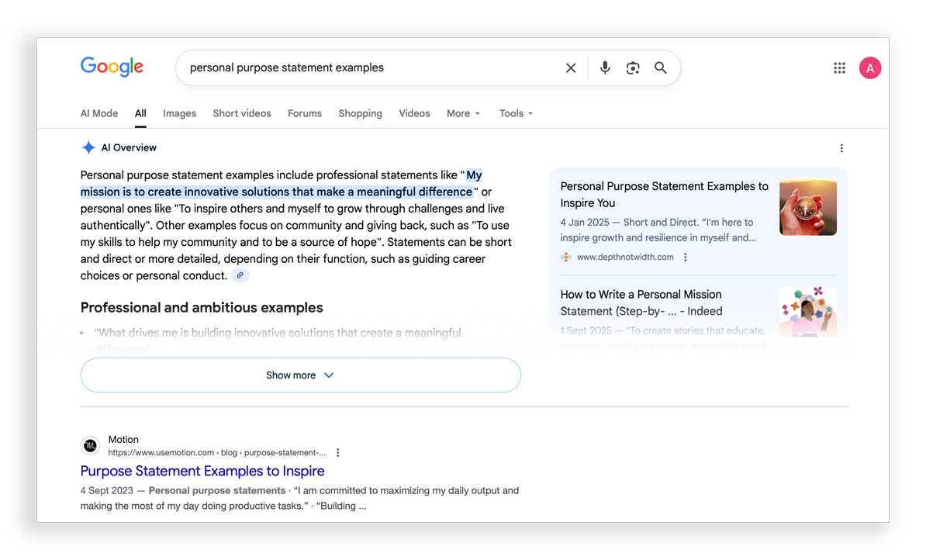Click the depthnotwidth.com favicon
926x560 pixels.
tap(565, 257)
